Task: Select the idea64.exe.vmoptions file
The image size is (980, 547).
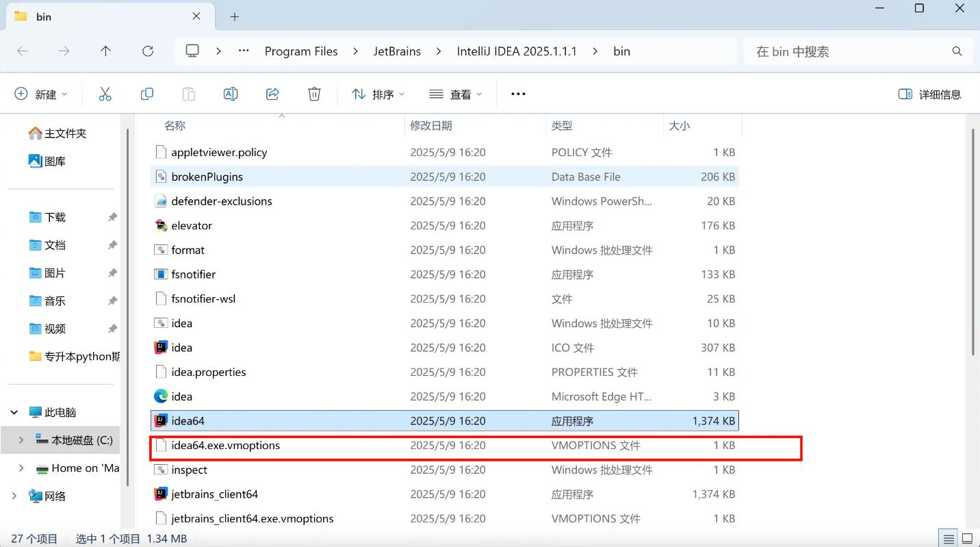Action: 445,446
